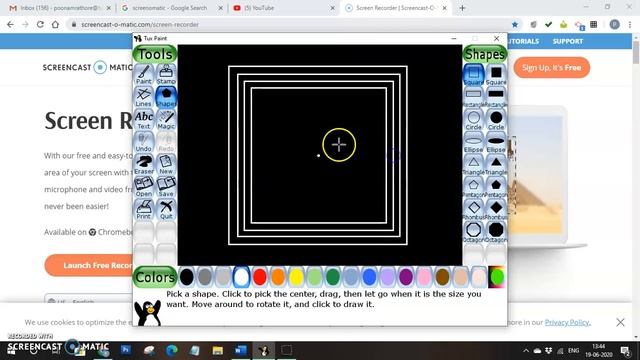
Task: Switch to the Google Search tab
Action: point(172,8)
